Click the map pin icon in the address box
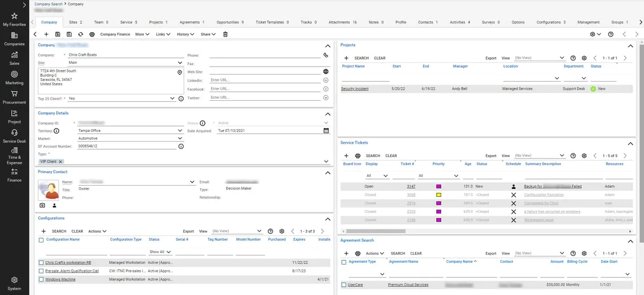The image size is (644, 295). pos(180,72)
